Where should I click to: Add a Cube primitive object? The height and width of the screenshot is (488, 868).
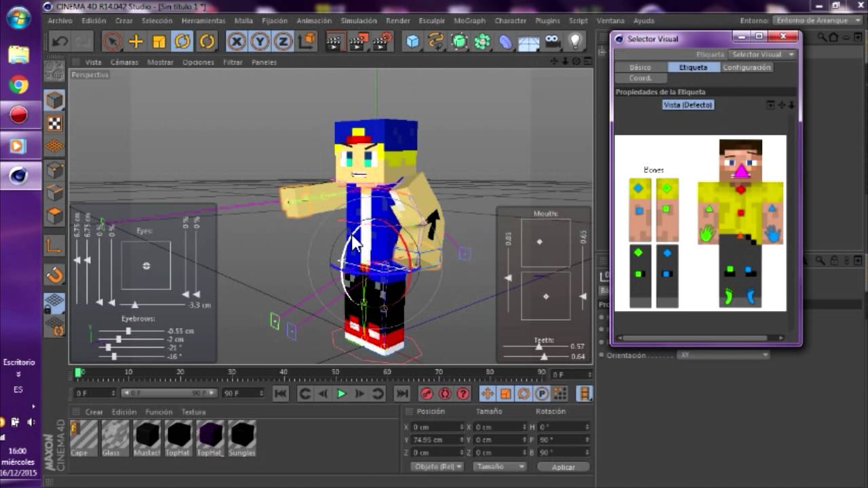click(x=412, y=42)
